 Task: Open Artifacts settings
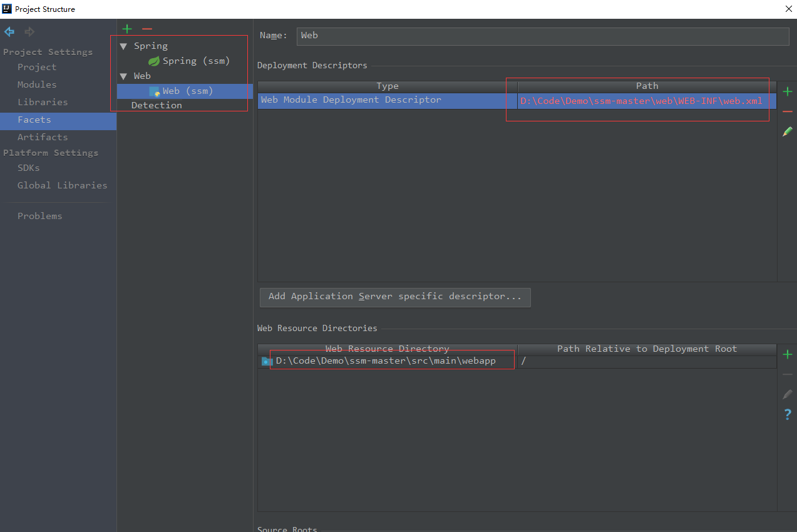[43, 137]
